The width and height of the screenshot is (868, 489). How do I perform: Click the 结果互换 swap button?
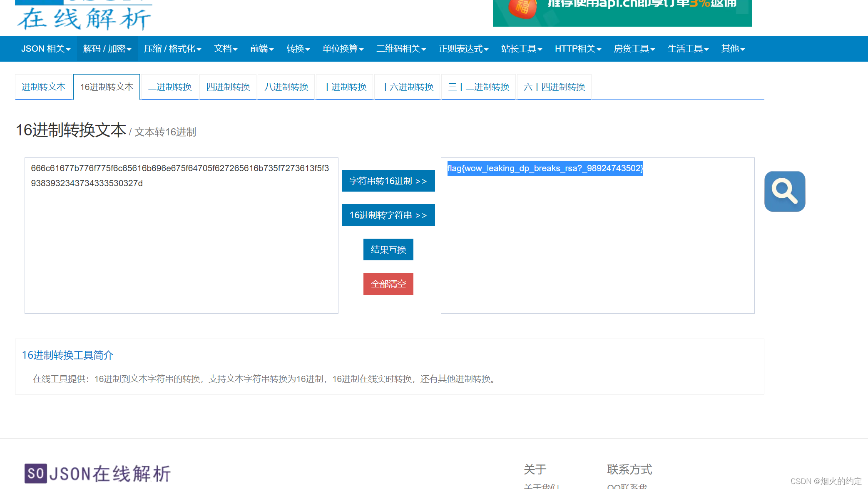click(388, 249)
